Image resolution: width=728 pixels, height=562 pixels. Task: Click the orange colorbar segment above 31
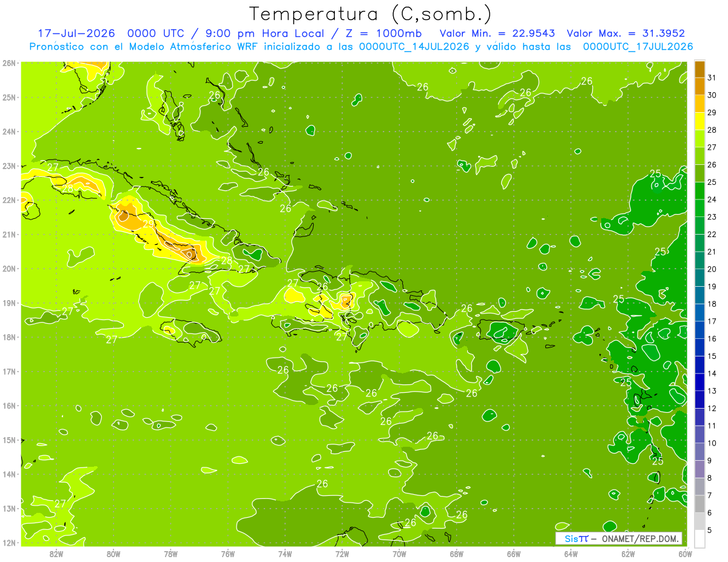tap(699, 69)
